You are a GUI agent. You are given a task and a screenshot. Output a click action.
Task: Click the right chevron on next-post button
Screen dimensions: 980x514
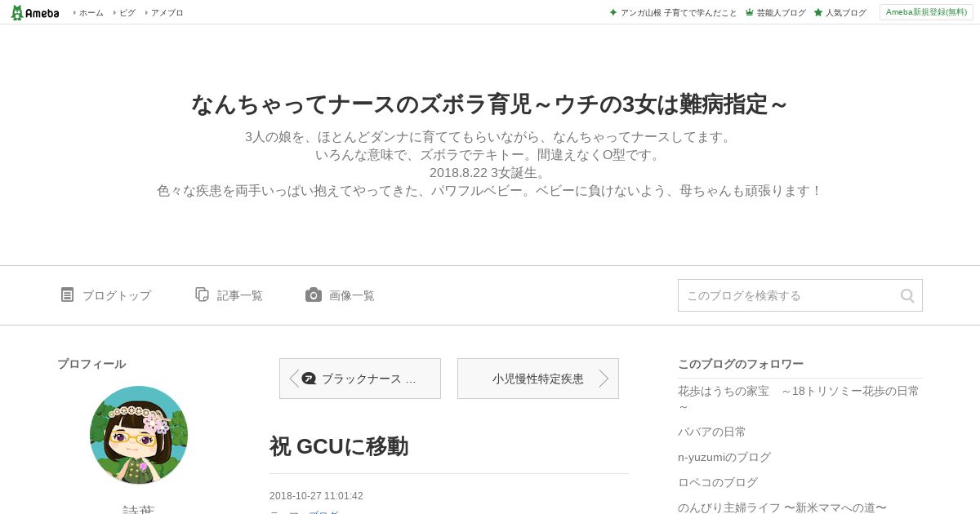pos(604,379)
